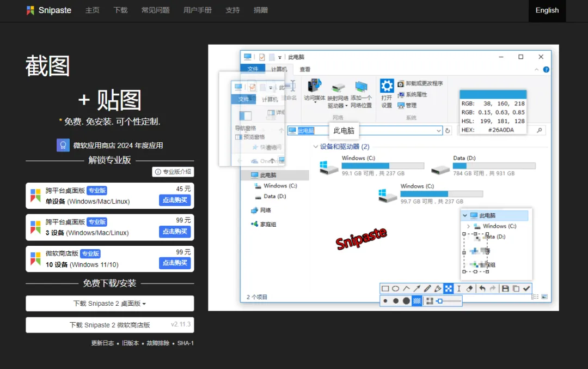Open the 下载 Snipaste 2 桌面版 dropdown
Screen dimensions: 588x369
(110, 303)
